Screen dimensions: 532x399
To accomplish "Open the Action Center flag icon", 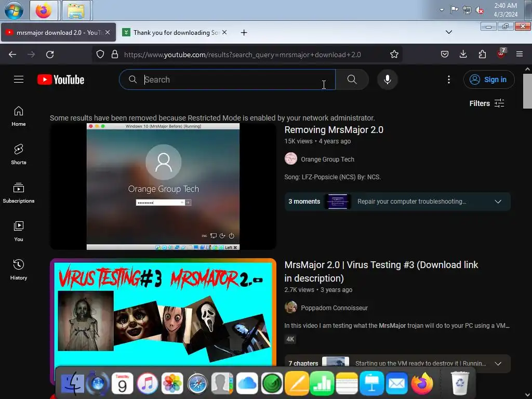I will point(454,10).
